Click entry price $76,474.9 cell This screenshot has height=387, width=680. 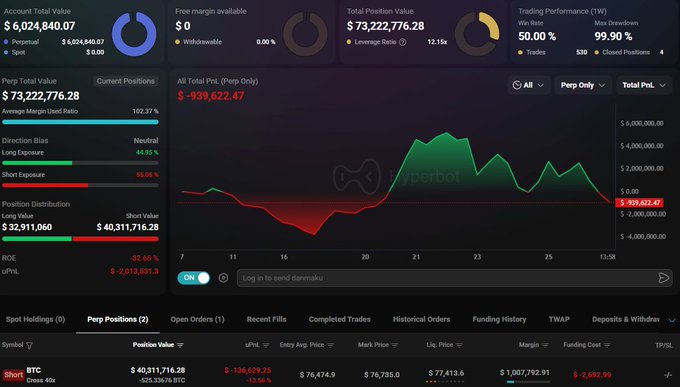tap(317, 374)
